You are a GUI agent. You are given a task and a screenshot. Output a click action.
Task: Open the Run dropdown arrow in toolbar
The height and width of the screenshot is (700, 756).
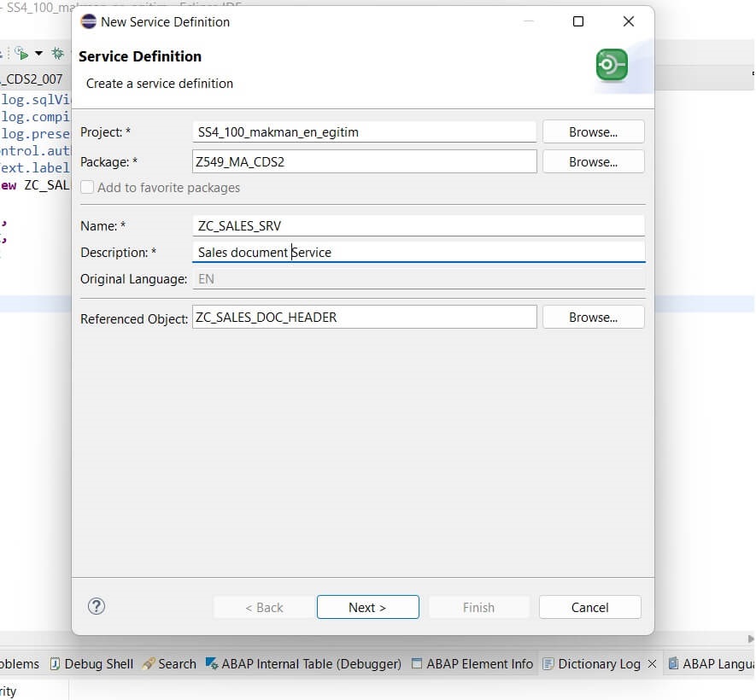[38, 53]
